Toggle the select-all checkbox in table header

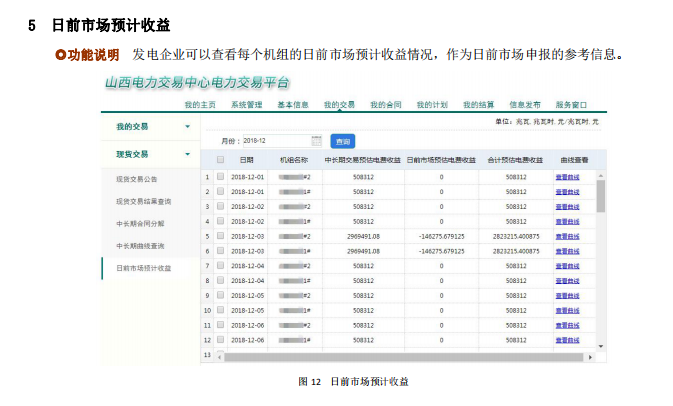point(220,160)
